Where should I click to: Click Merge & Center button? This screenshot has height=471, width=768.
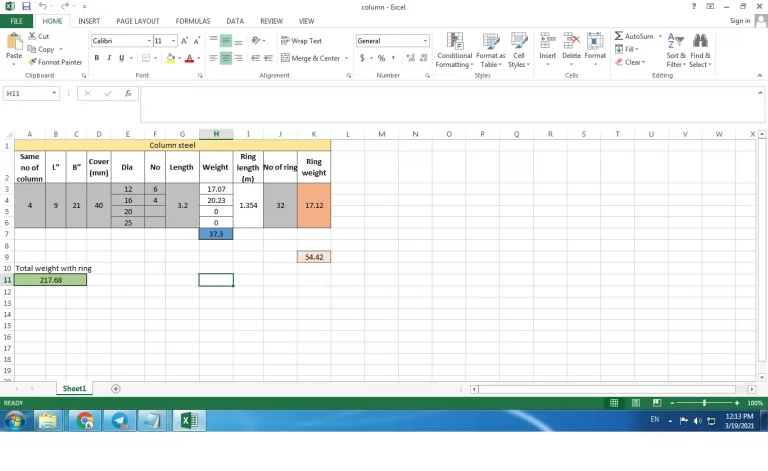[x=311, y=58]
